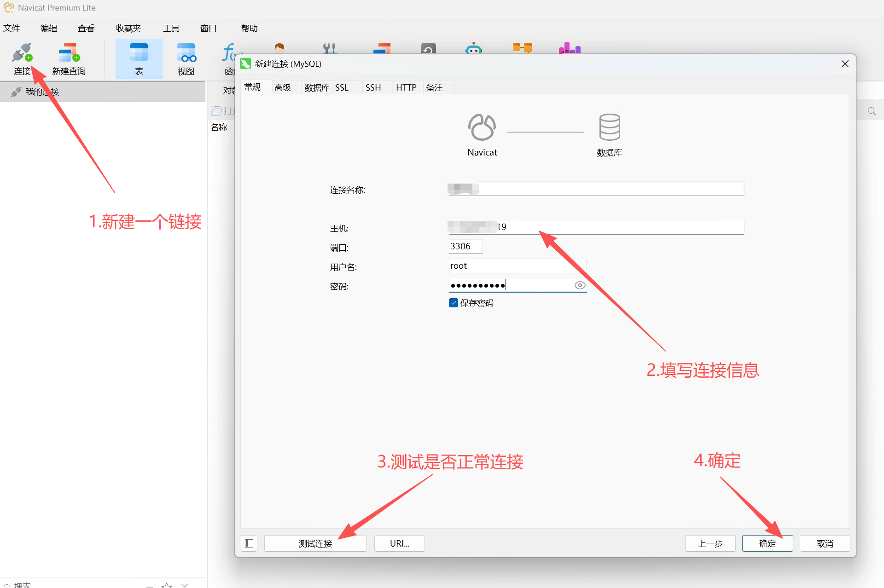884x588 pixels.
Task: Click the Navicat logo in the dialog diagram
Action: pos(482,127)
